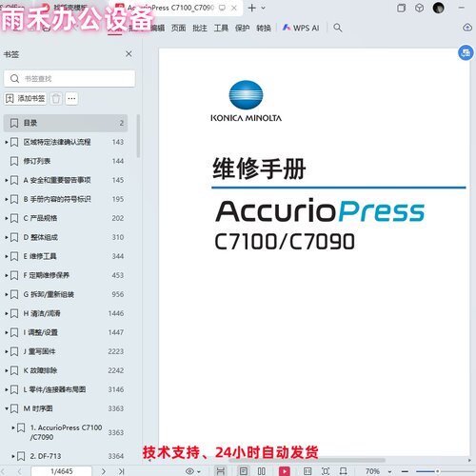
Task: Click the horizontal document scrollbar
Action: [x=307, y=460]
